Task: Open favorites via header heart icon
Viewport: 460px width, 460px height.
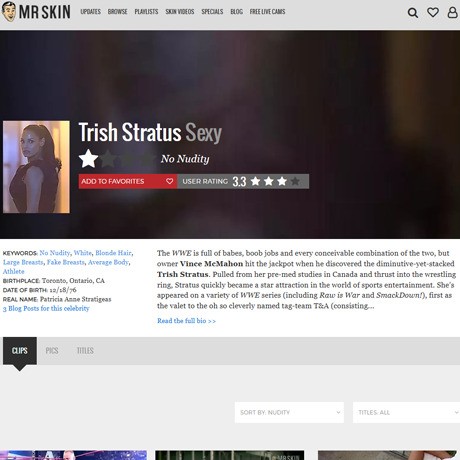Action: coord(433,13)
